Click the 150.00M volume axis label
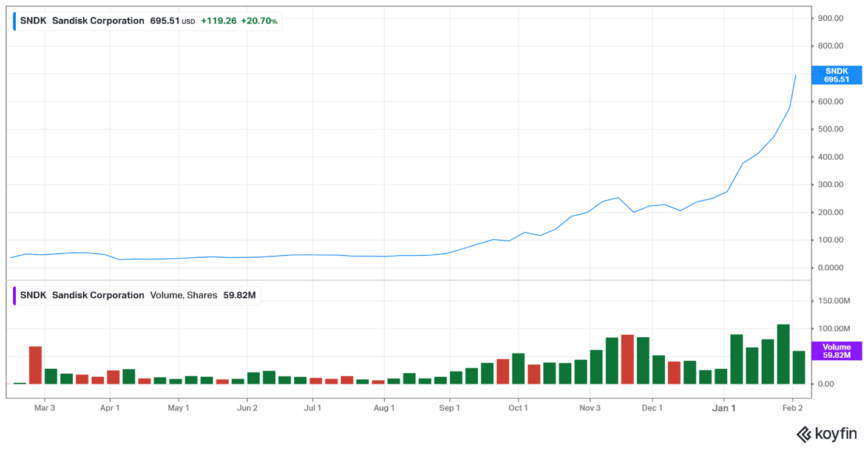Viewport: 868px width, 449px height. pos(833,301)
